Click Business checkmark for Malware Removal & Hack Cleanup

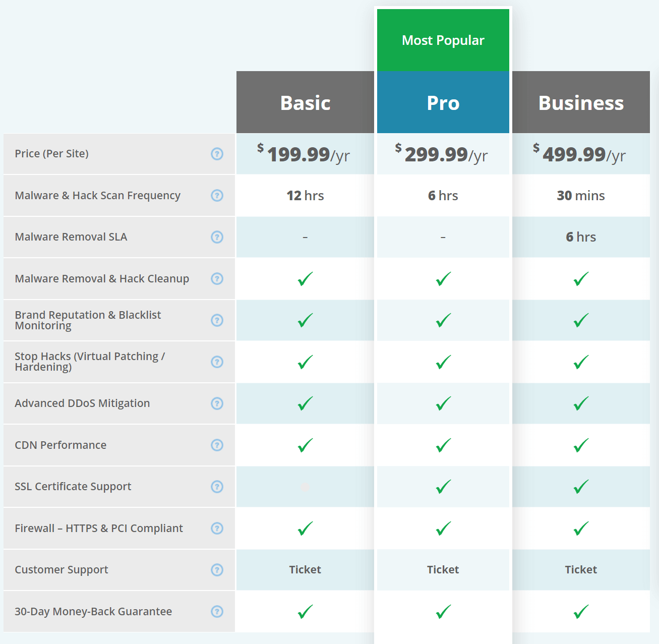click(x=581, y=279)
